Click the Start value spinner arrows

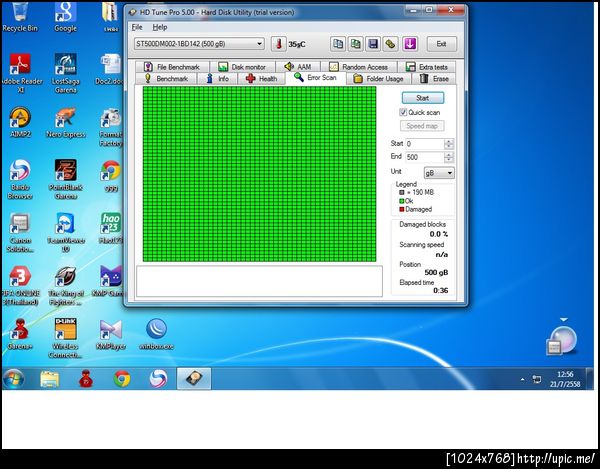coord(449,144)
